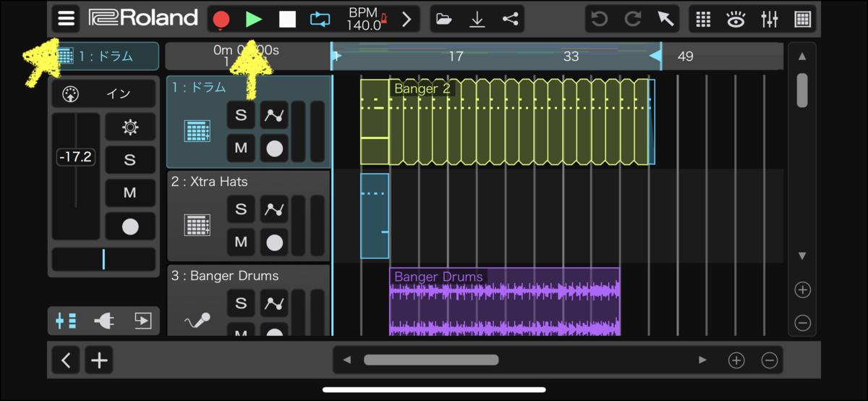Screen dimensions: 868x401
Task: Open the pad grid icon in top toolbar
Action: [x=802, y=20]
